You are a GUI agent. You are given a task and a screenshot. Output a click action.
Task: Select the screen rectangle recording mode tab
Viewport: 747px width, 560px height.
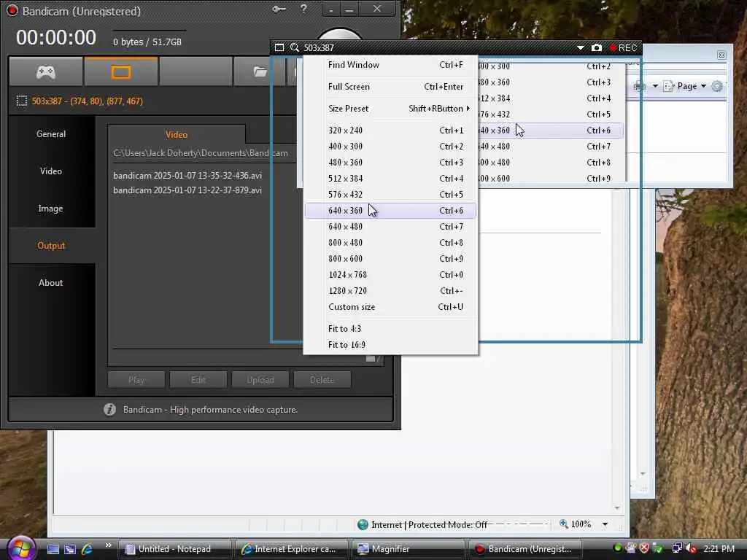pos(121,72)
